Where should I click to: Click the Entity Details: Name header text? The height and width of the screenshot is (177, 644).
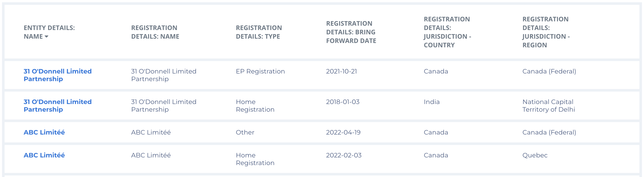49,28
